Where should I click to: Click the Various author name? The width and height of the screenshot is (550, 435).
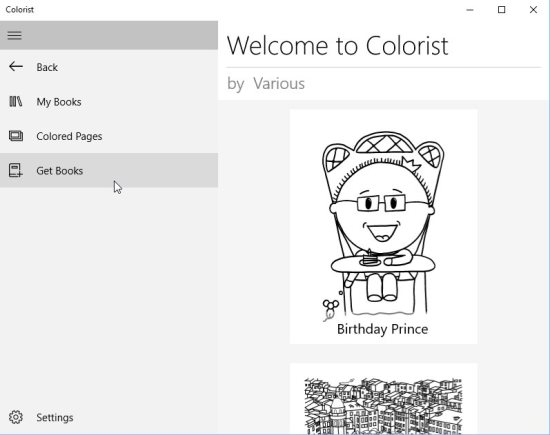[x=279, y=83]
